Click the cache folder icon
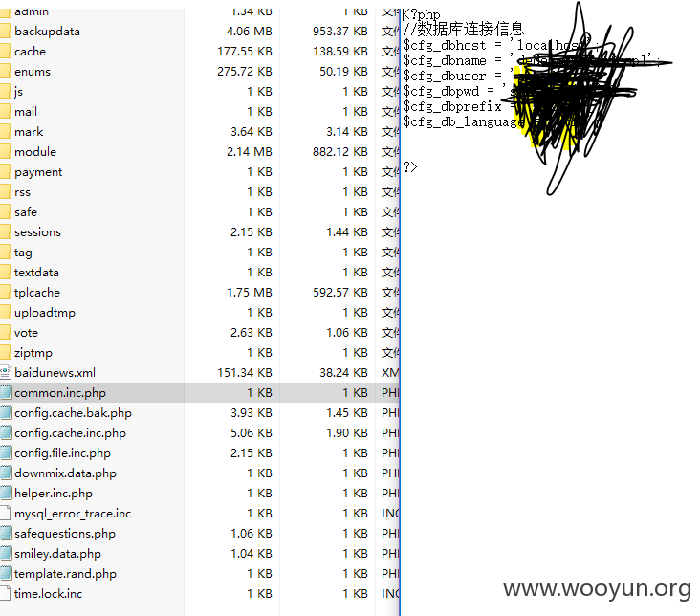The image size is (700, 616). tap(5, 52)
